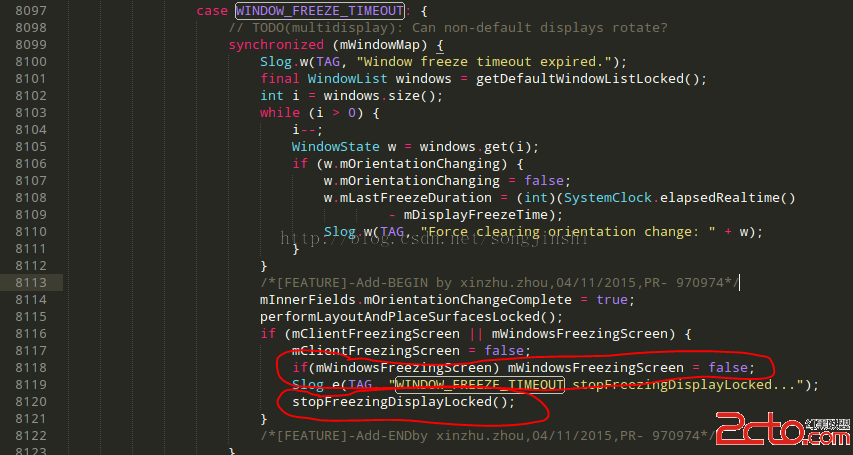Click the while keyword on line 8103
Screen dimensions: 853x455
pos(280,113)
